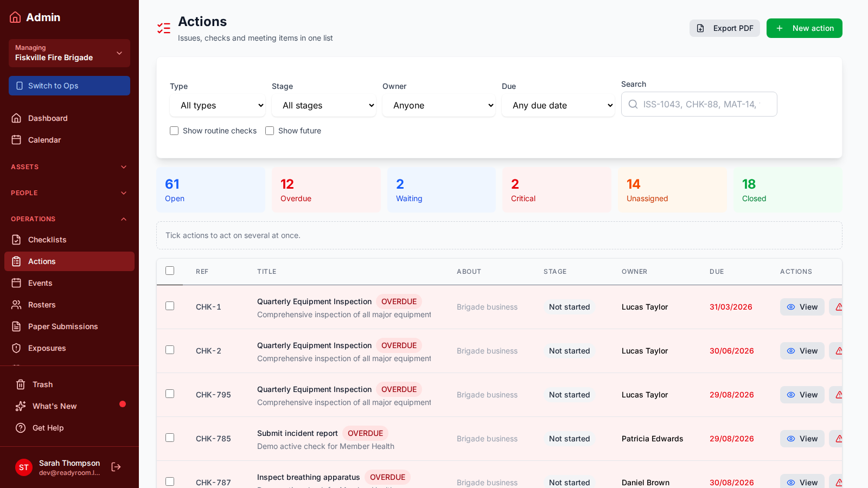Image resolution: width=868 pixels, height=488 pixels.
Task: Click the magnifier icon in search box
Action: coord(633,104)
